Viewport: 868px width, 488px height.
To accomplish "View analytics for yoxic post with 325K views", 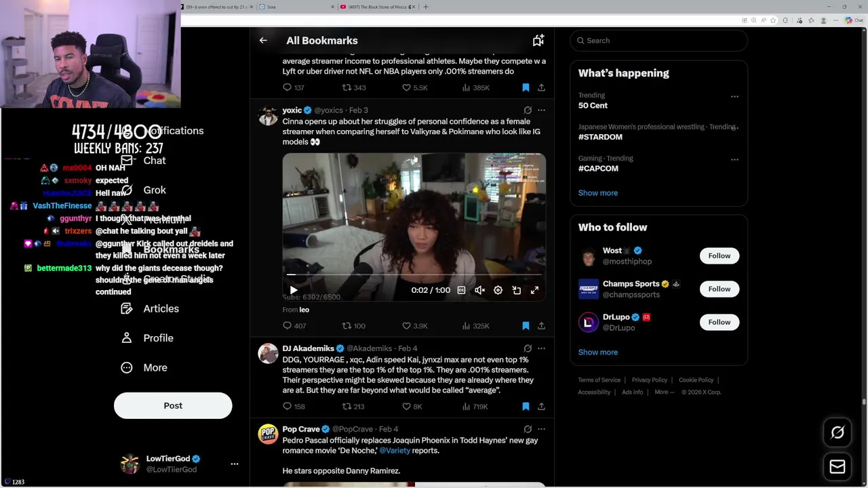I will point(475,326).
